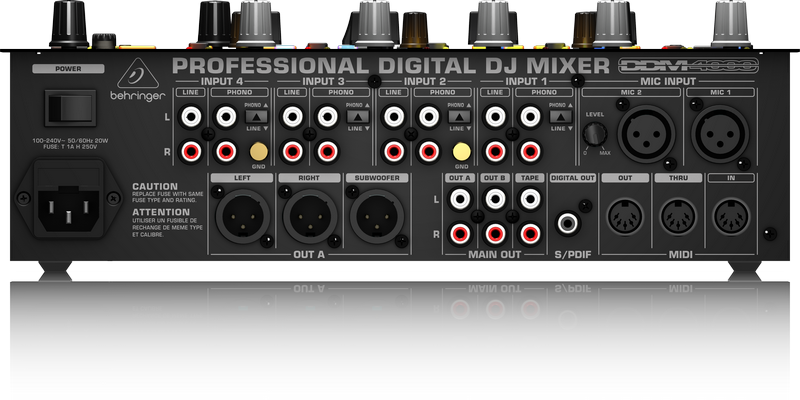The height and width of the screenshot is (400, 800).
Task: Select the SUBWOOFER XLR output
Action: click(x=377, y=216)
